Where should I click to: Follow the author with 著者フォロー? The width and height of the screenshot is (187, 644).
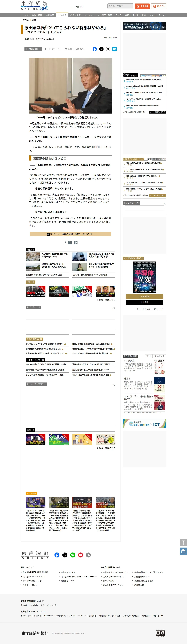click(x=33, y=49)
